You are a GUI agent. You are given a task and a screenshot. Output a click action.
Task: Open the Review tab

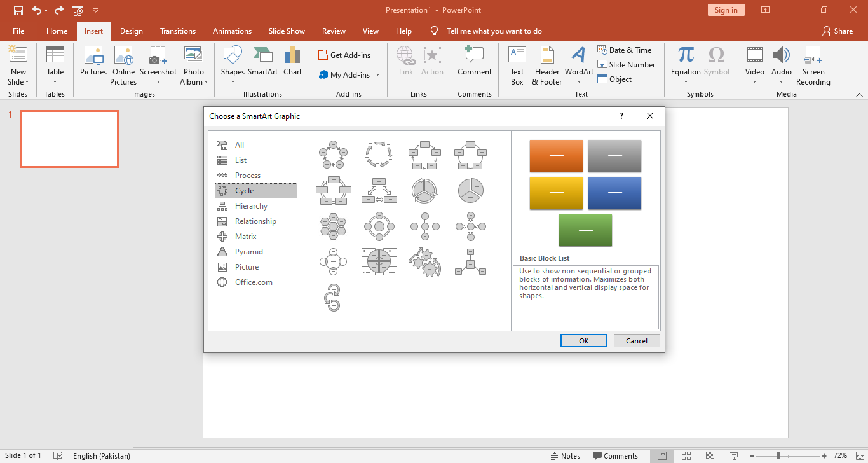pyautogui.click(x=334, y=31)
